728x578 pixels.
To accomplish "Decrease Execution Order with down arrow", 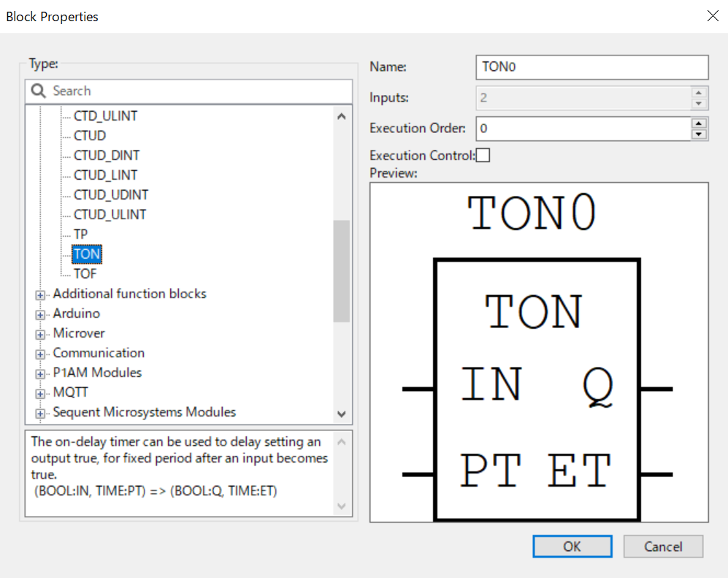I will click(x=700, y=134).
